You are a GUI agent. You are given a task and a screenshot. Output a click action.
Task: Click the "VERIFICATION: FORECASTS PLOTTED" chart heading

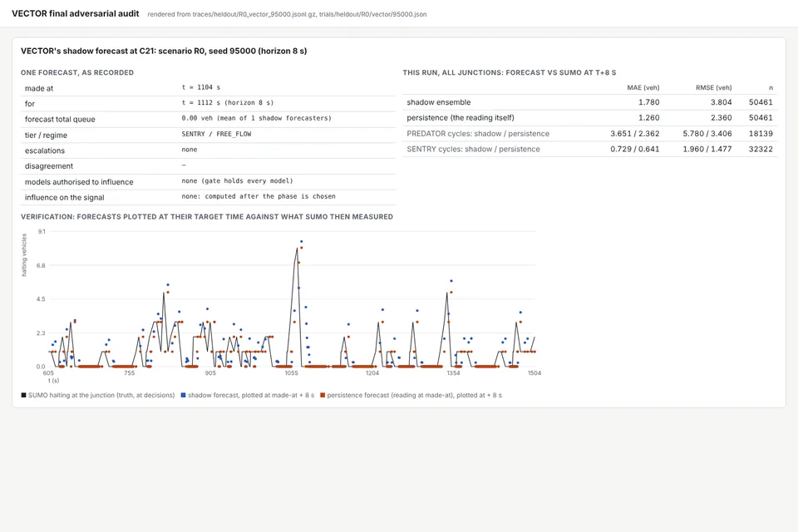[x=207, y=217]
